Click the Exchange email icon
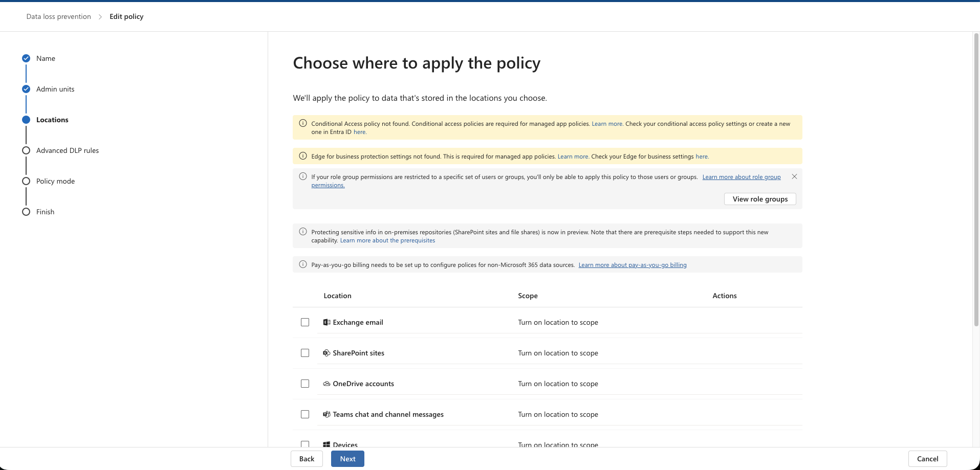This screenshot has height=470, width=980. pos(326,322)
